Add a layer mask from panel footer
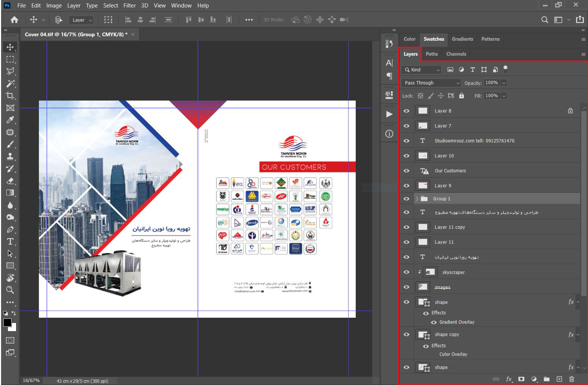The height and width of the screenshot is (385, 588). coord(521,379)
